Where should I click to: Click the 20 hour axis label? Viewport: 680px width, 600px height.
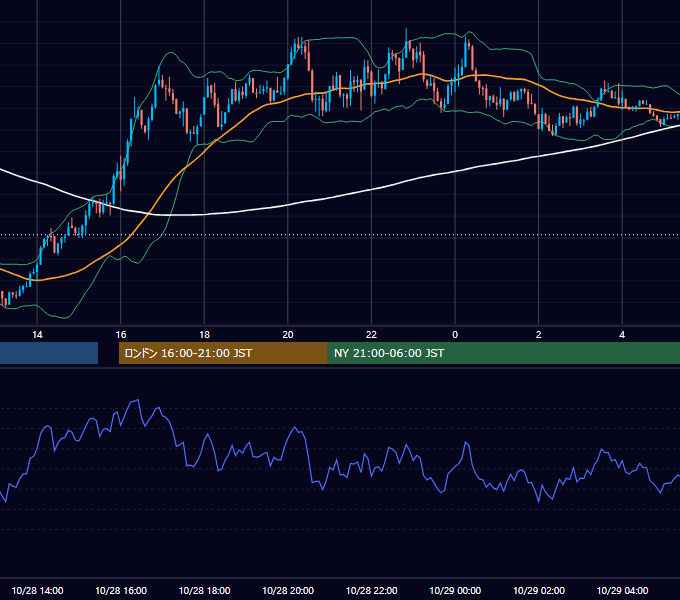tap(288, 335)
